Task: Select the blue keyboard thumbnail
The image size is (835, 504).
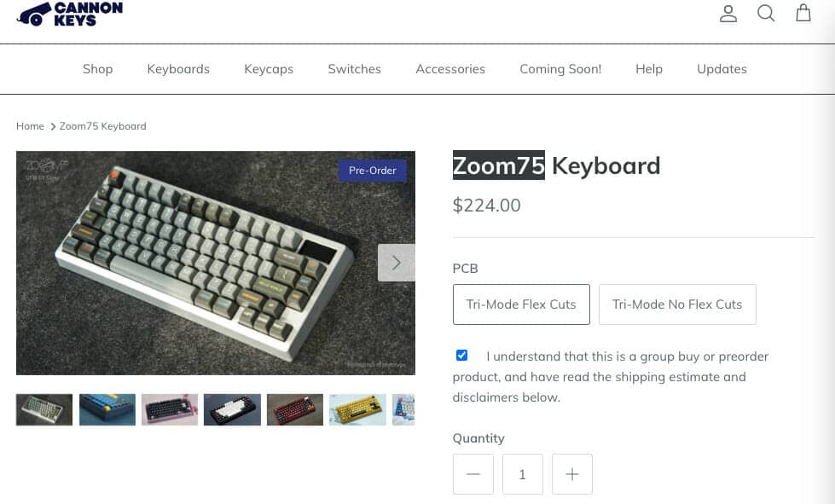Action: click(x=107, y=409)
